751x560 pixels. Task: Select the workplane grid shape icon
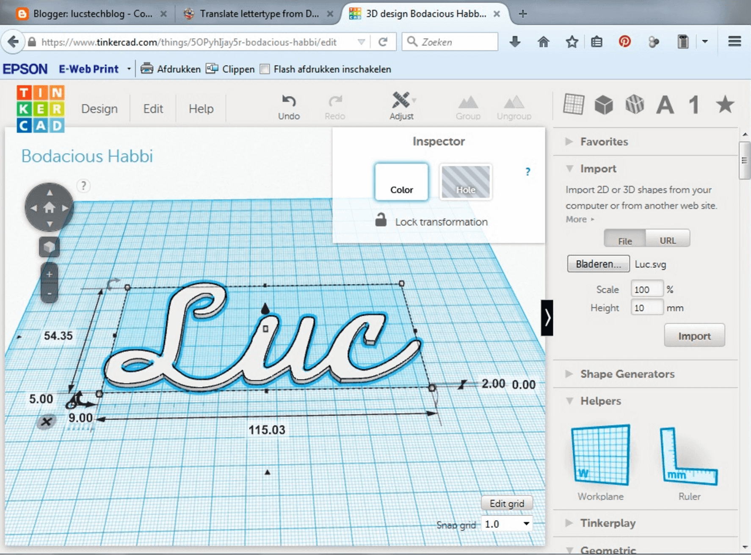coord(574,104)
